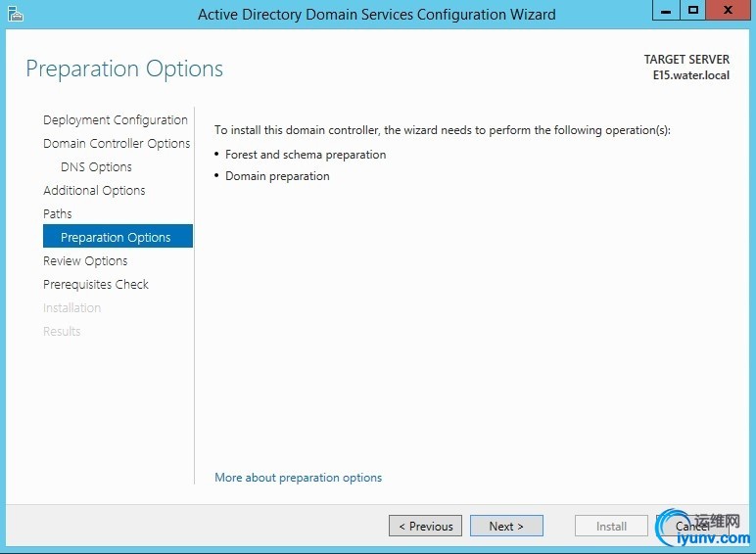Click the disabled Results step
756x554 pixels.
coord(62,332)
